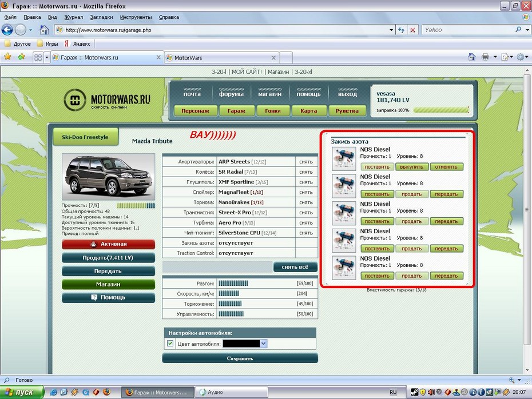Click the Home icon in the command bar

click(x=472, y=57)
